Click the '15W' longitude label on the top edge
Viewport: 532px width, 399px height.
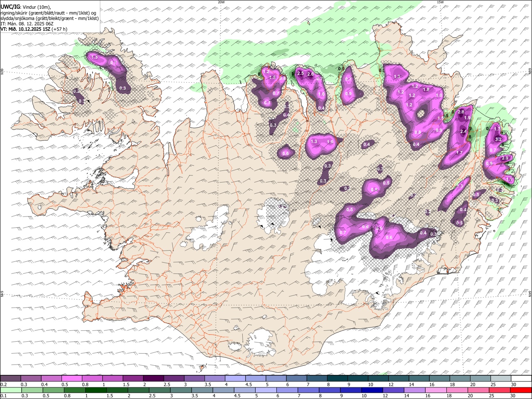click(440, 2)
